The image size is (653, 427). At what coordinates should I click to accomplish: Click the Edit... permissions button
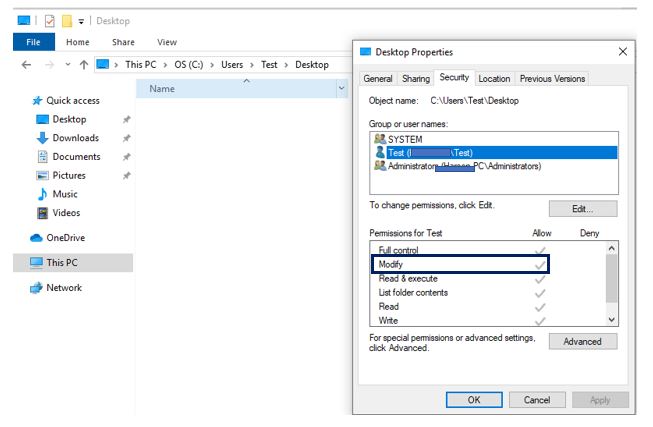click(x=583, y=209)
